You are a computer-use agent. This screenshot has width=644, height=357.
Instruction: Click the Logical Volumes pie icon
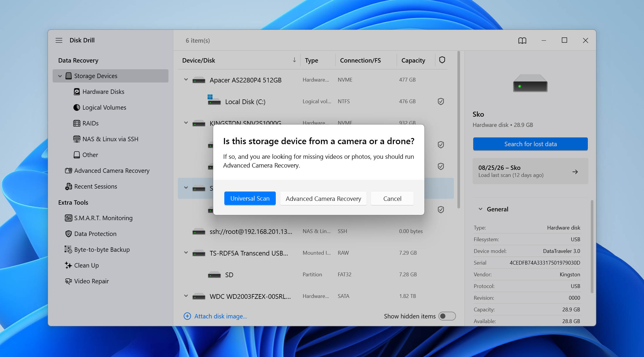tap(77, 108)
